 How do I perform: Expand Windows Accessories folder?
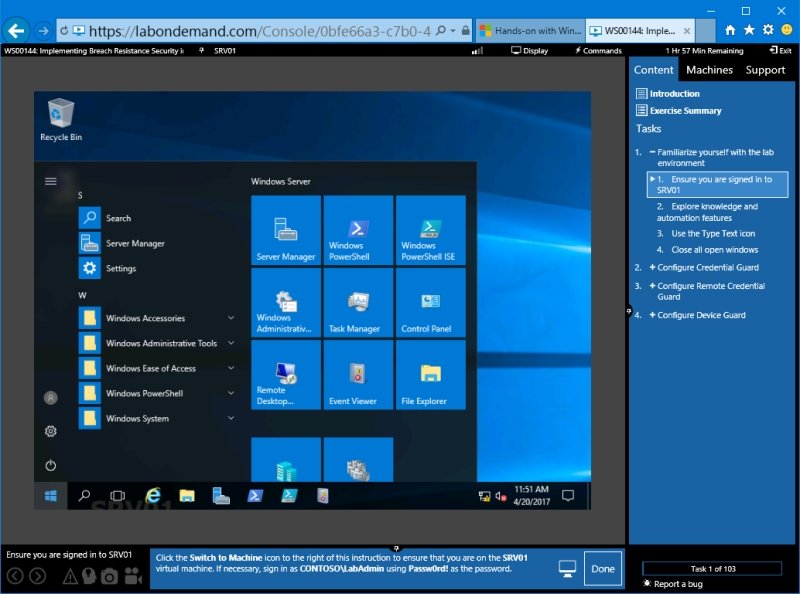[157, 318]
